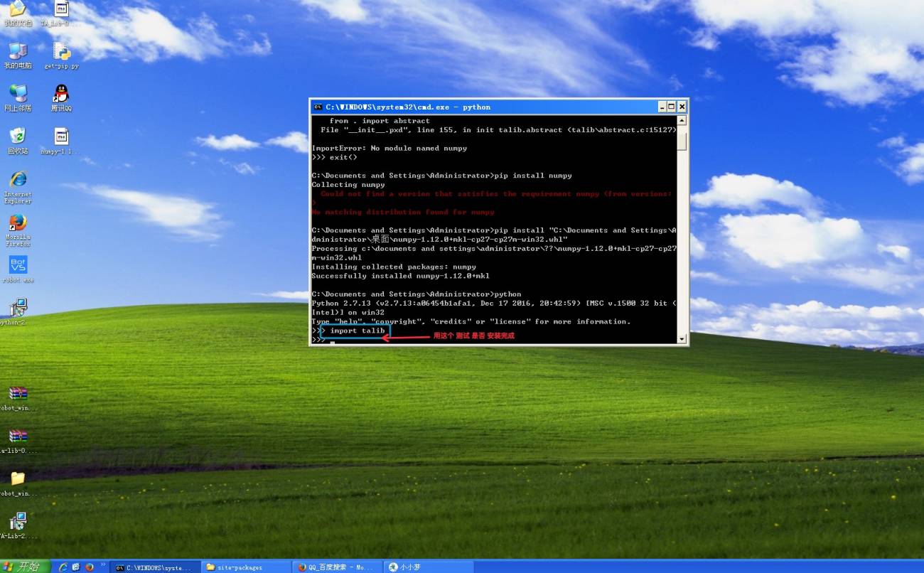The image size is (924, 573).
Task: Click Internet Explorer in the quick launch bar
Action: click(63, 567)
